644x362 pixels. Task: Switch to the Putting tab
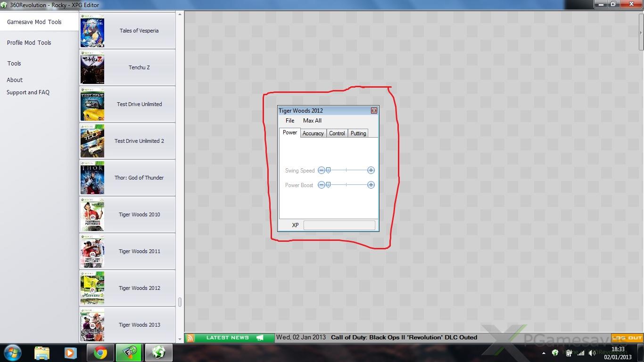point(358,133)
